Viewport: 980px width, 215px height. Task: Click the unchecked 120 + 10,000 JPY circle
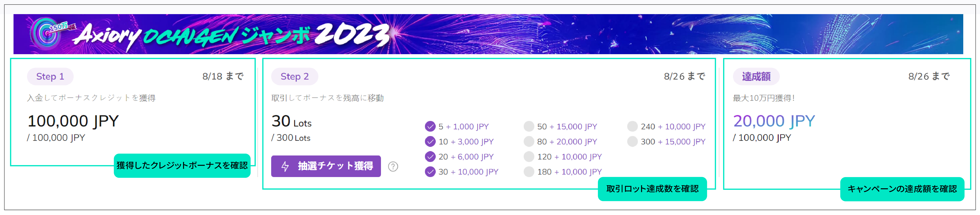click(529, 157)
